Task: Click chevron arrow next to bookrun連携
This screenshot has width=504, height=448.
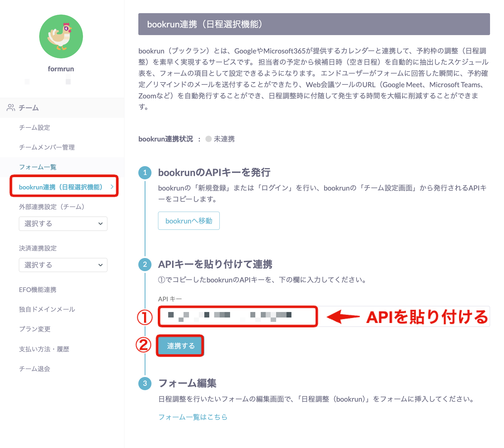Action: pyautogui.click(x=112, y=187)
